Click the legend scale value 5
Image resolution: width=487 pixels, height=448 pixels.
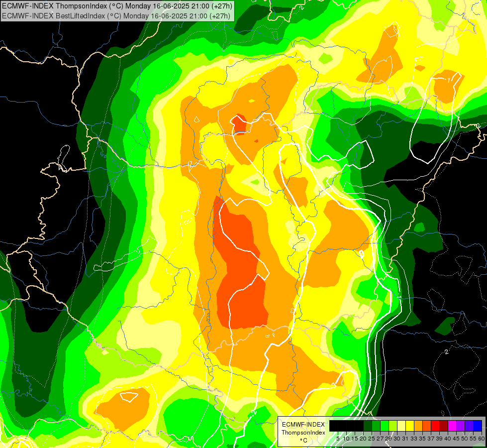point(338,439)
